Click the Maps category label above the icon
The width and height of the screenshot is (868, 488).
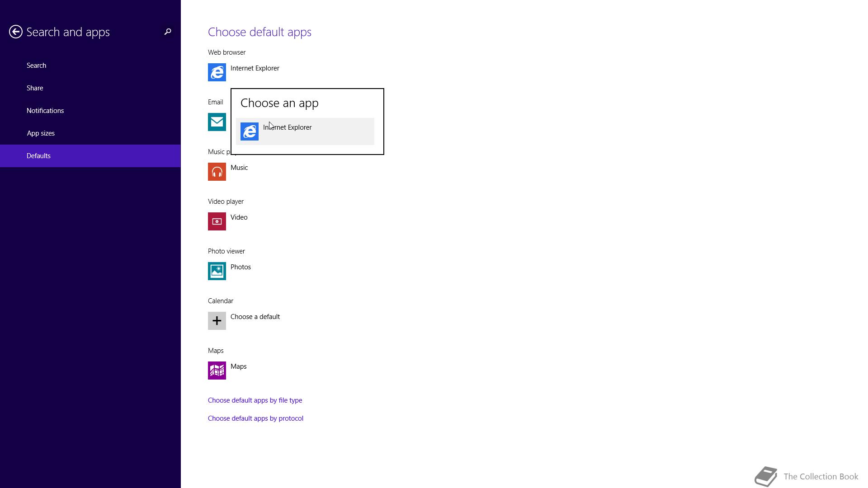pos(216,351)
